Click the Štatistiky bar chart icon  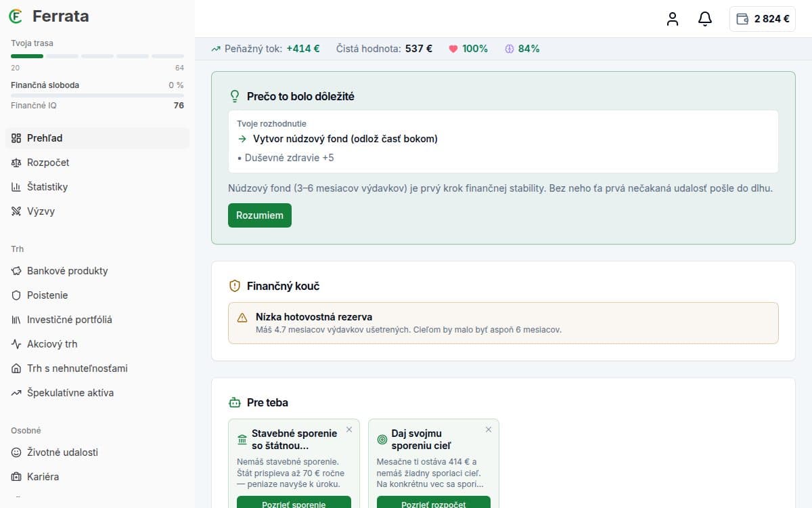coord(16,187)
